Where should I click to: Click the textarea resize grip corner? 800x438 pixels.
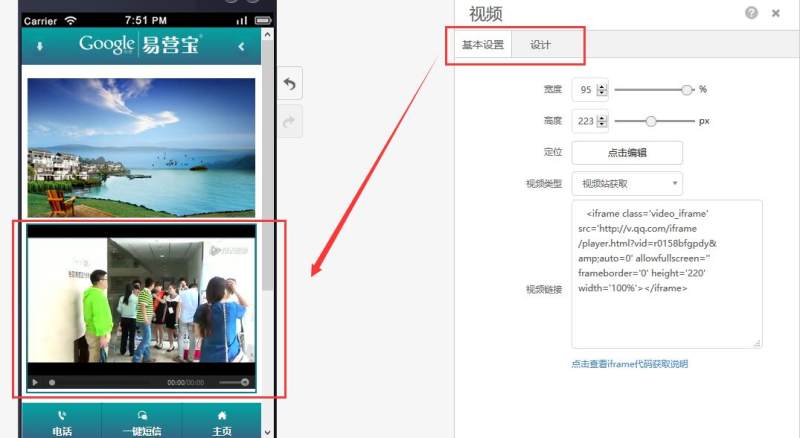(757, 344)
